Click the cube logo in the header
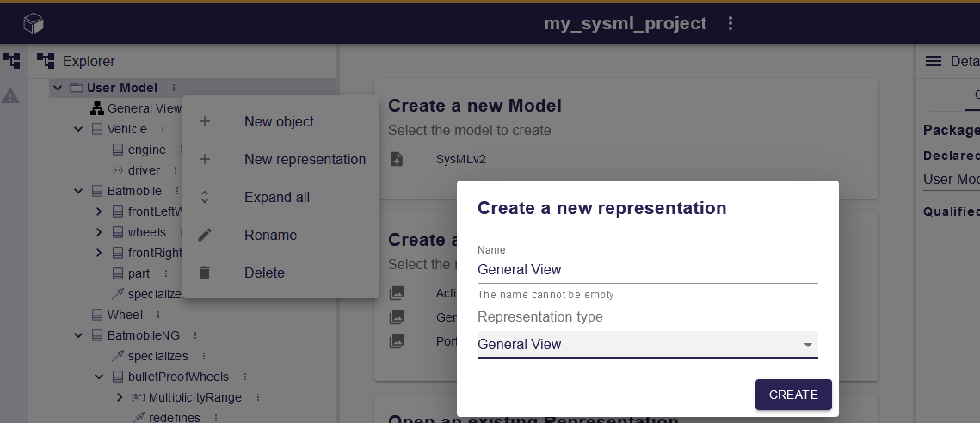 (33, 23)
